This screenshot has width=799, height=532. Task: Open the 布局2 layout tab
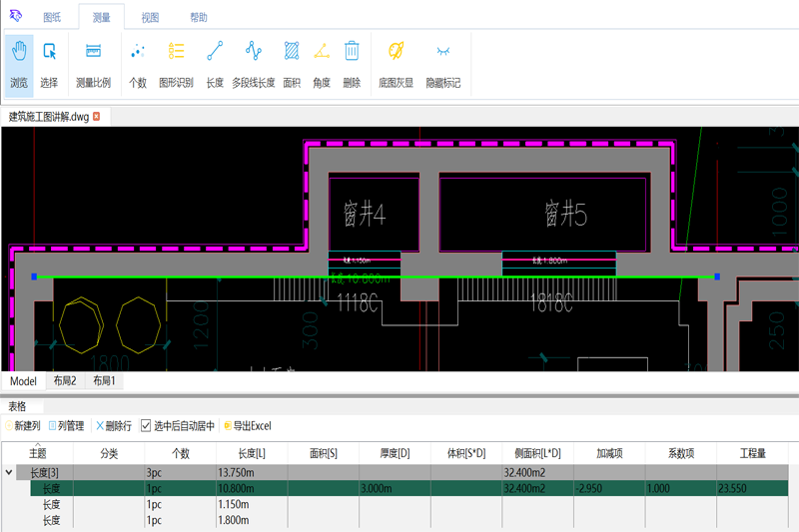pos(65,381)
